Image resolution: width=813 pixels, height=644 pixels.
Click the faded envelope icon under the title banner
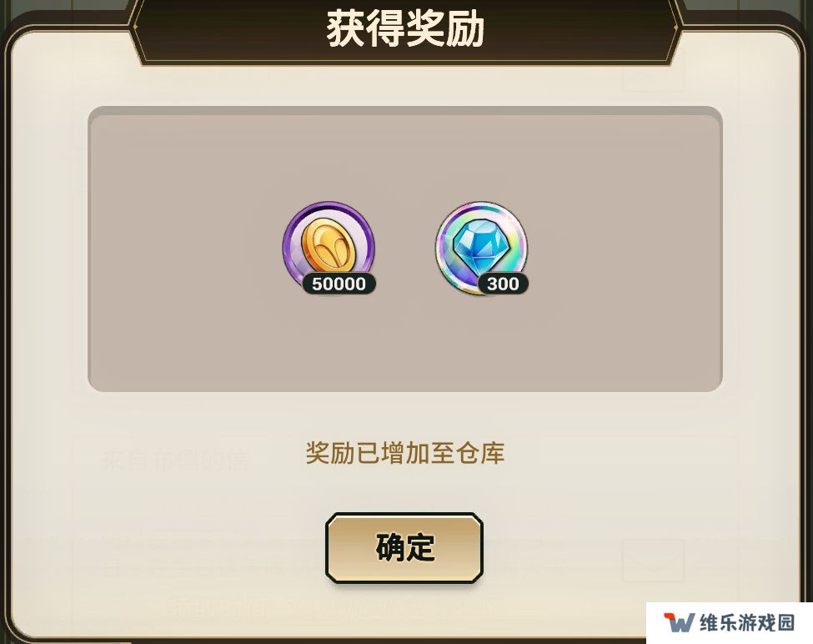(653, 72)
